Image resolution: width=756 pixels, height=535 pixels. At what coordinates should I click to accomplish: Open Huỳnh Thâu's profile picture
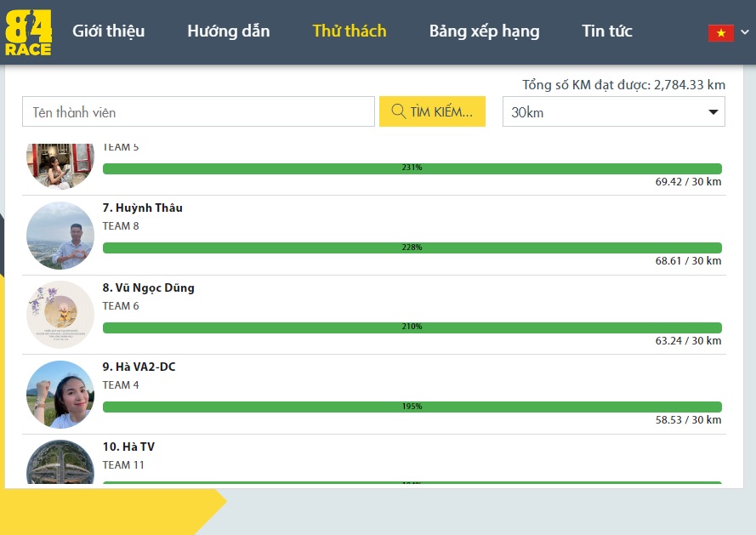(60, 236)
